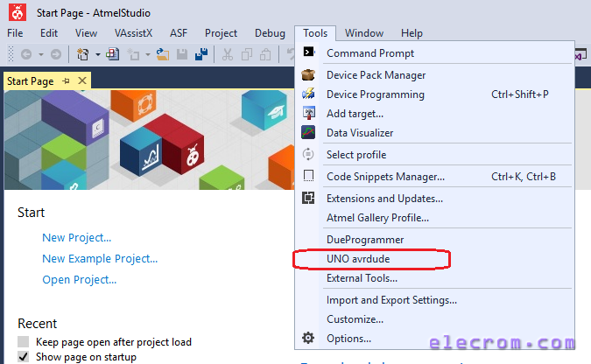The width and height of the screenshot is (591, 364).
Task: Click the Add target icon in Tools menu
Action: [x=309, y=113]
